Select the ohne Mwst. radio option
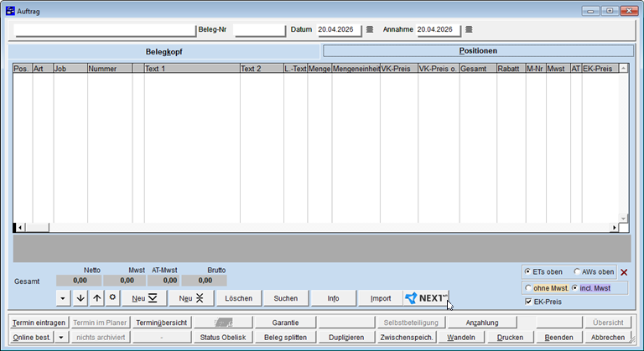The image size is (644, 351). 528,288
